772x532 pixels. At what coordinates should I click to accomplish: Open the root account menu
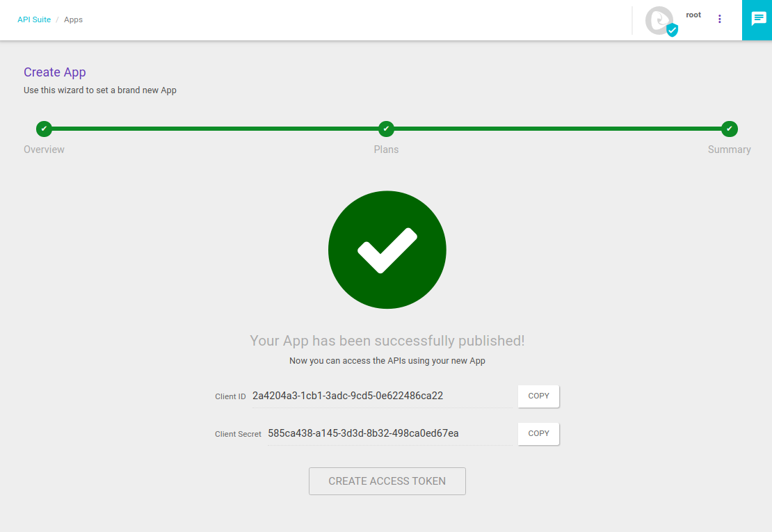(693, 15)
